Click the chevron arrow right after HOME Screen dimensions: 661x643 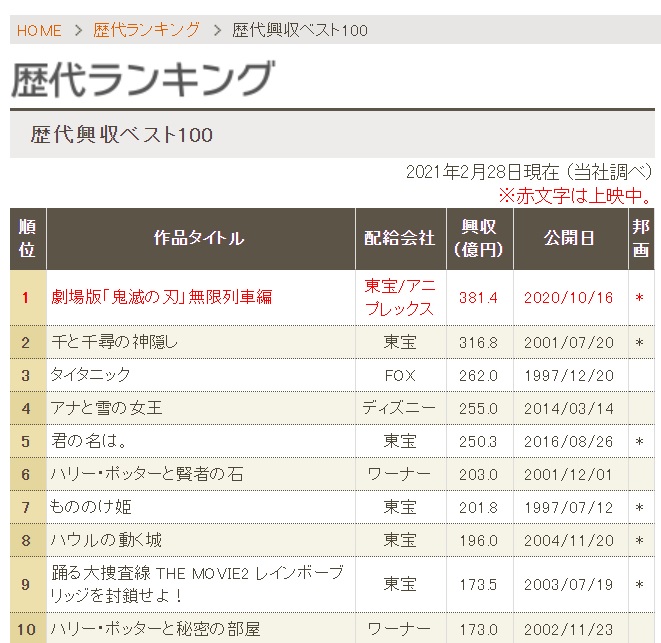[x=78, y=30]
